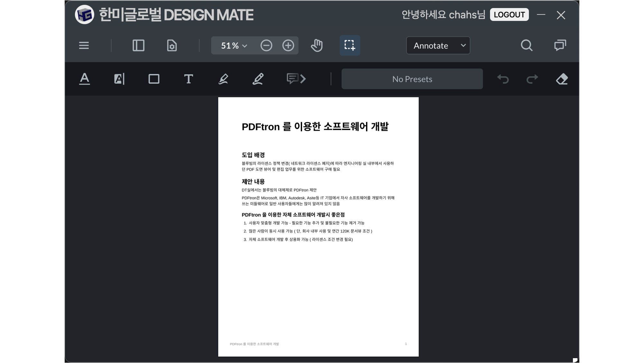Open the 51% zoom level dropdown
Image resolution: width=644 pixels, height=363 pixels.
pyautogui.click(x=234, y=45)
